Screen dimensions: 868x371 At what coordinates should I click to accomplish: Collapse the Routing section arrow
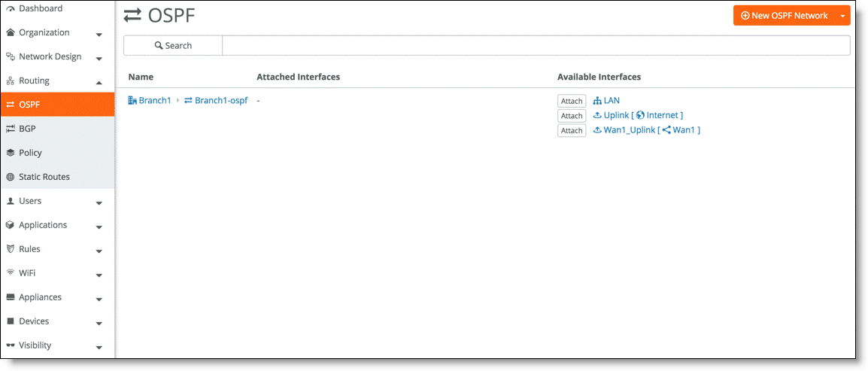[x=99, y=81]
